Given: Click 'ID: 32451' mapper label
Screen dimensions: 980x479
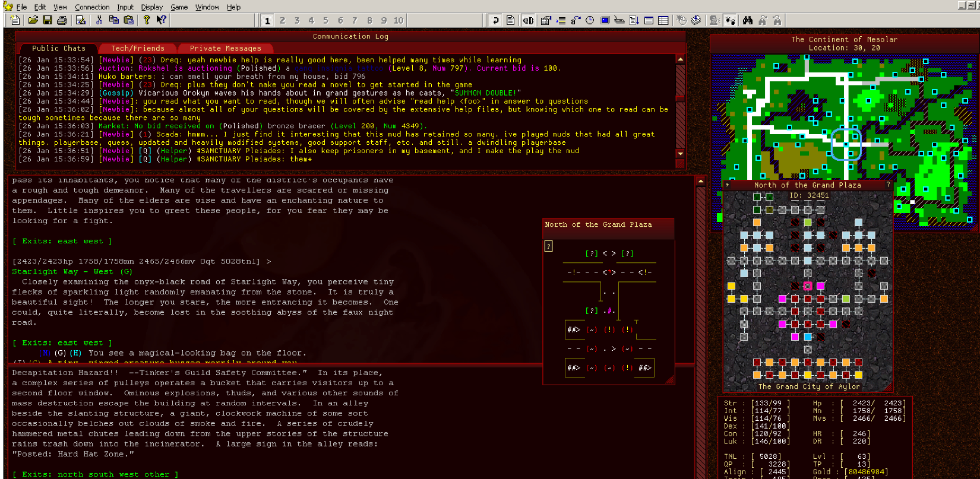Looking at the screenshot, I should click(809, 195).
